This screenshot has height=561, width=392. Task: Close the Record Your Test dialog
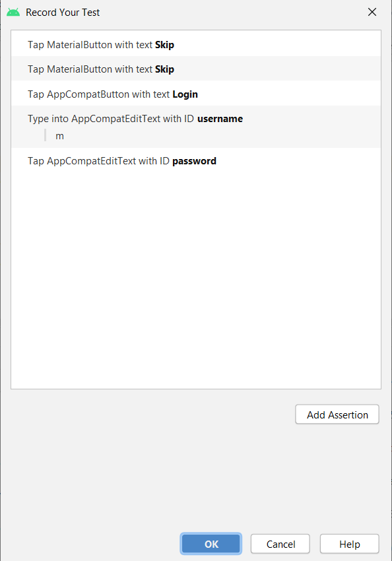pyautogui.click(x=372, y=12)
